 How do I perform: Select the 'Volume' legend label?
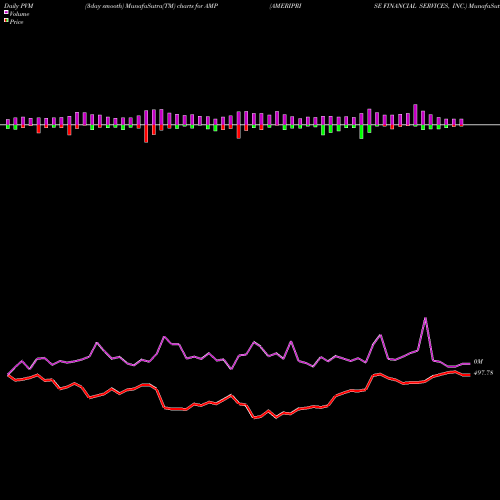click(19, 14)
